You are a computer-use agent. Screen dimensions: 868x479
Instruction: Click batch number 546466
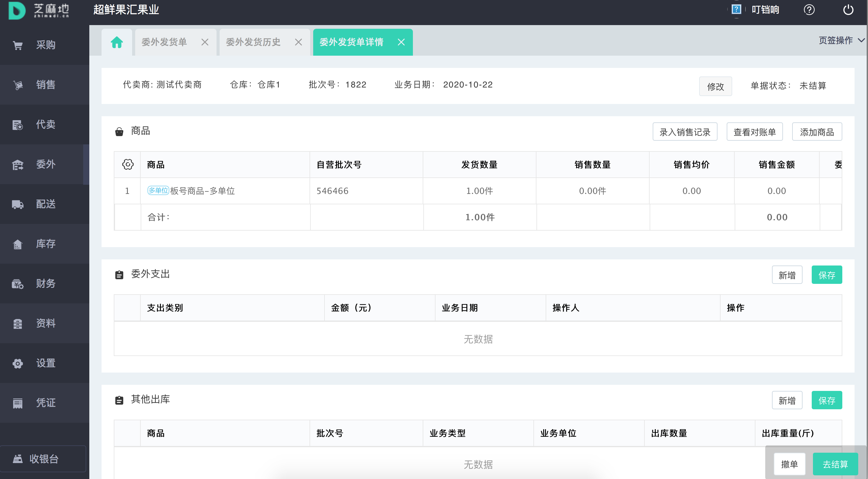click(332, 191)
